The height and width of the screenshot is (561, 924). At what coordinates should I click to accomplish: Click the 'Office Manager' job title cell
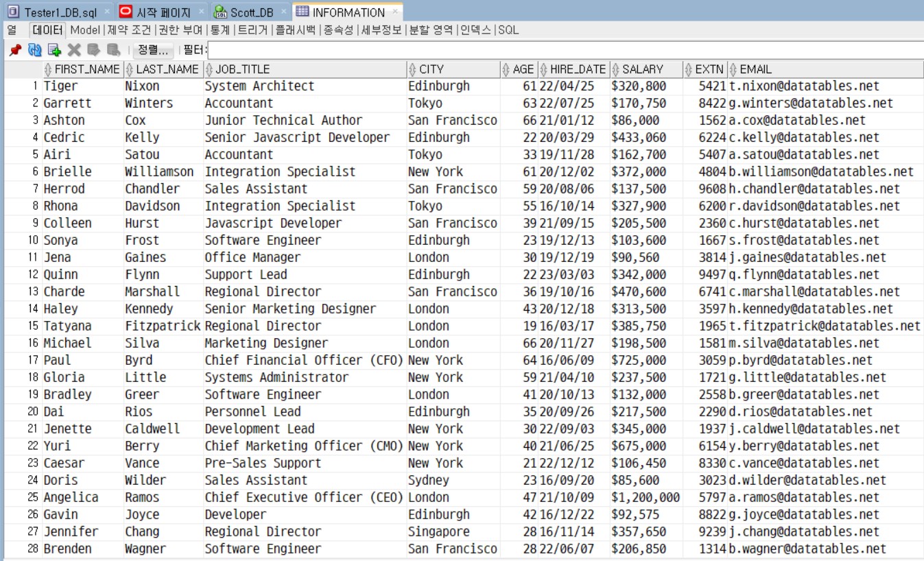pyautogui.click(x=305, y=258)
